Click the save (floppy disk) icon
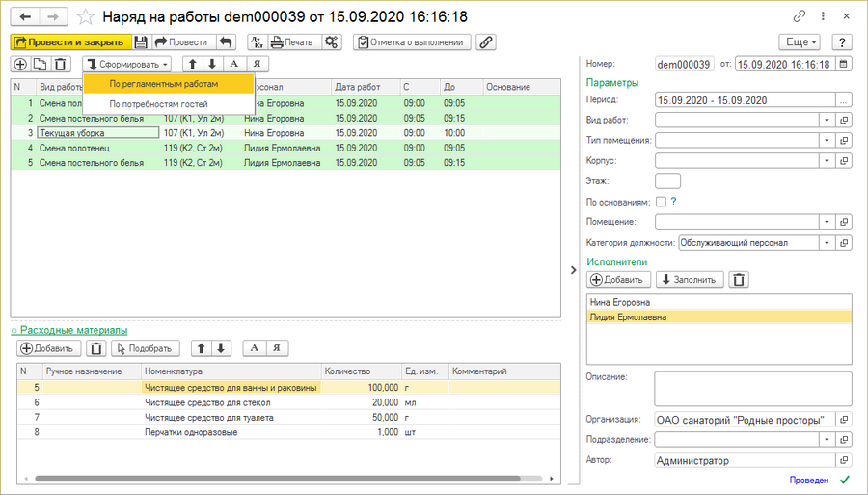Image resolution: width=868 pixels, height=495 pixels. tap(141, 42)
